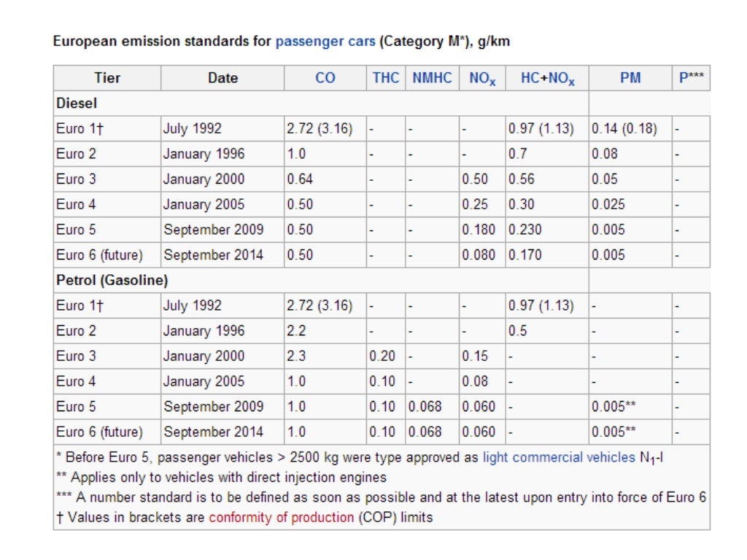Screen dimensions: 747x560
Task: Click the Petrol (Gasoline) section heading
Action: pos(112,280)
